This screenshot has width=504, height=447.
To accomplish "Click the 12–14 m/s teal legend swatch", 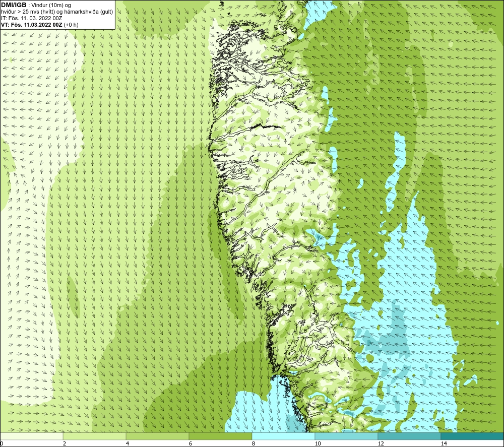I will tap(409, 436).
